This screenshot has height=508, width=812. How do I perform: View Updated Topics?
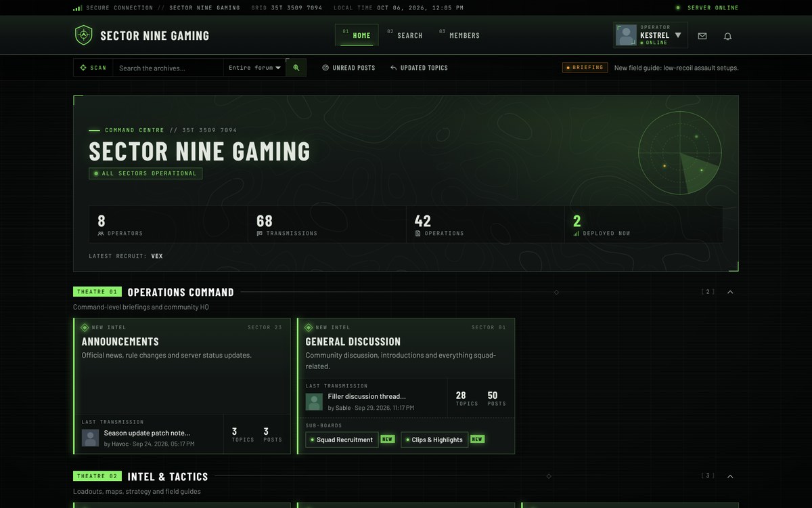tap(419, 68)
